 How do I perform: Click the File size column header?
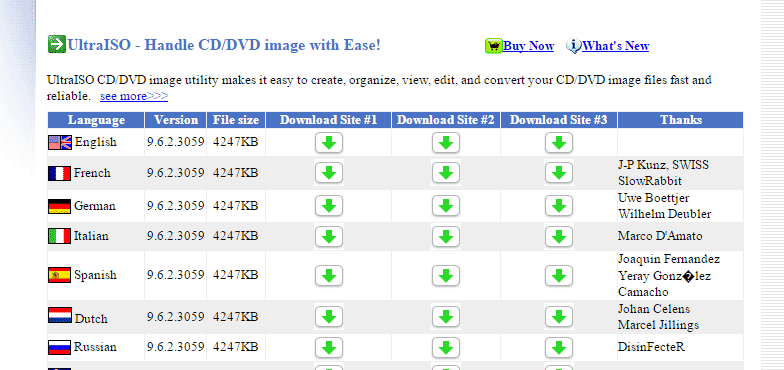[236, 120]
